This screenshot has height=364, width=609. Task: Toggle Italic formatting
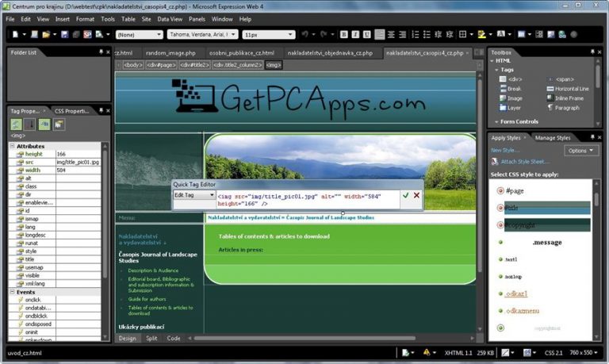pos(355,35)
